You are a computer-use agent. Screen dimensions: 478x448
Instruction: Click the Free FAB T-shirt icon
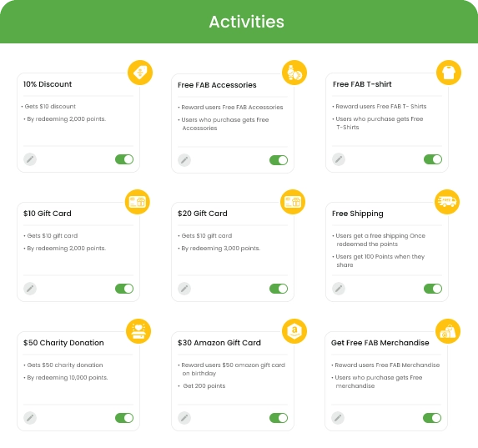click(x=449, y=73)
